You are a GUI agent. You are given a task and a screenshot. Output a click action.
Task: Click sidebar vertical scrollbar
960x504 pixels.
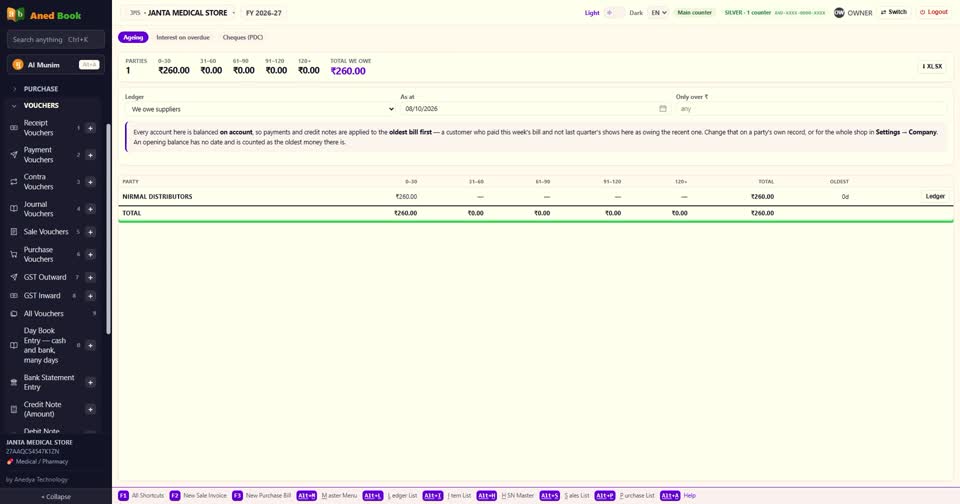(x=108, y=228)
